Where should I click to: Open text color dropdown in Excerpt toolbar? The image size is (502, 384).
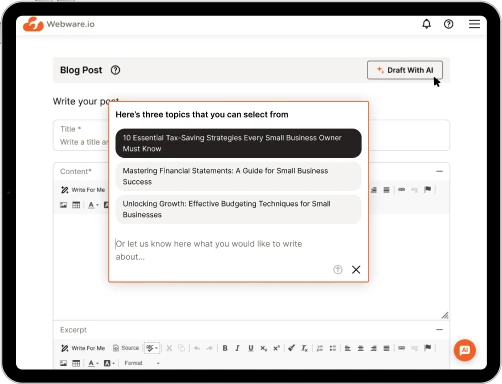pyautogui.click(x=93, y=363)
